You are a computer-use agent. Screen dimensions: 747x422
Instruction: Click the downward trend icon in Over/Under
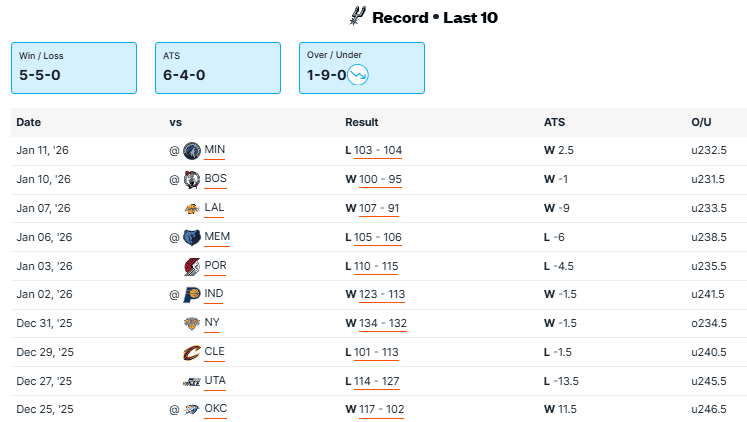click(359, 74)
